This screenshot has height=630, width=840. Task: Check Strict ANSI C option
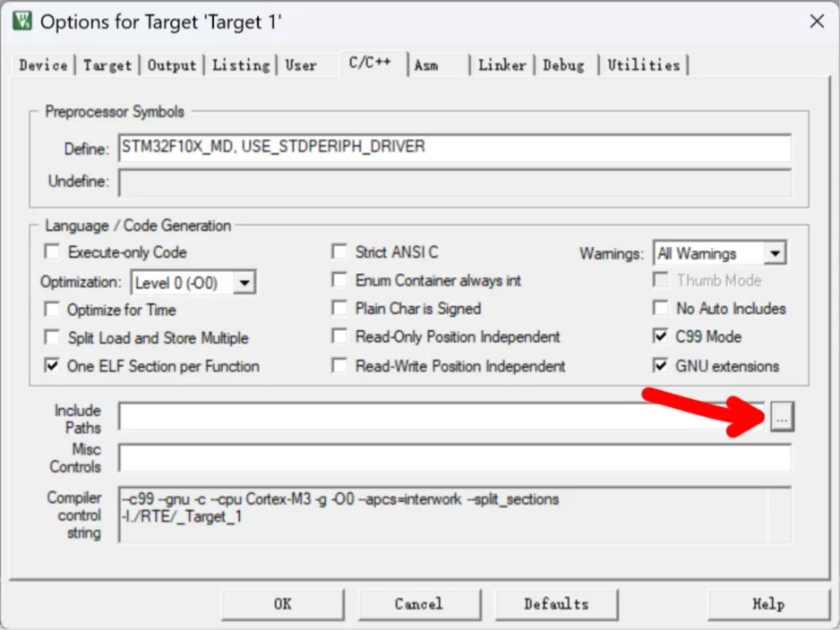coord(339,251)
